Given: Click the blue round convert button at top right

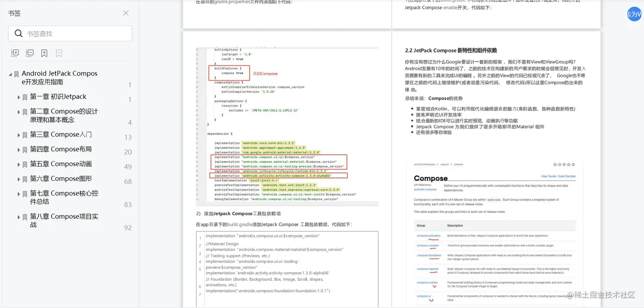Looking at the screenshot, I should click(634, 14).
